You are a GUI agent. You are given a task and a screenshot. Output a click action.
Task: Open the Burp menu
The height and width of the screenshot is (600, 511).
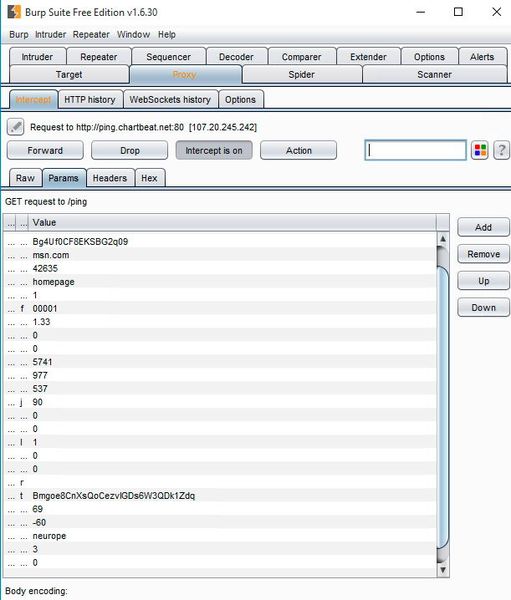tap(19, 34)
